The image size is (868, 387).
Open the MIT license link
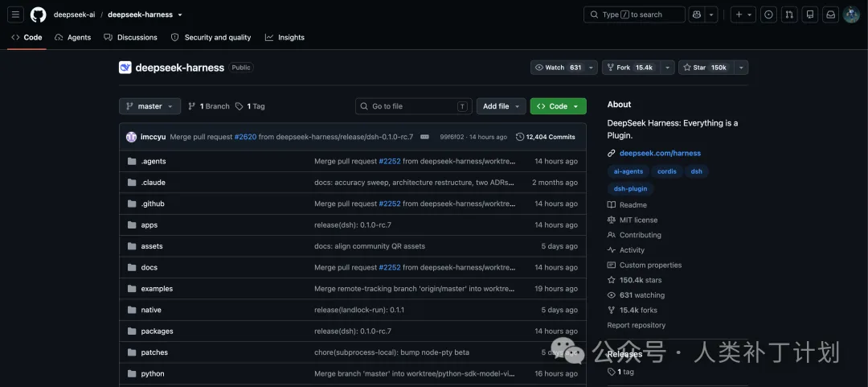tap(633, 220)
